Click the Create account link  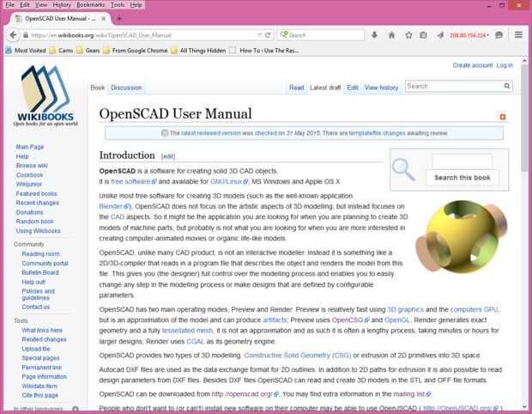pyautogui.click(x=472, y=65)
